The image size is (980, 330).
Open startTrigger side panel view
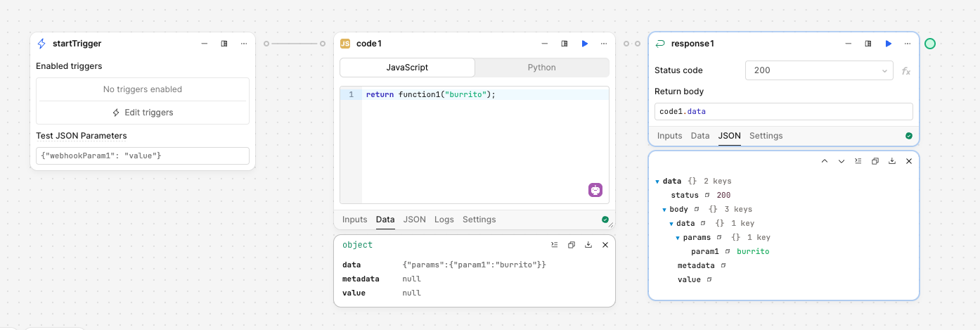[224, 44]
